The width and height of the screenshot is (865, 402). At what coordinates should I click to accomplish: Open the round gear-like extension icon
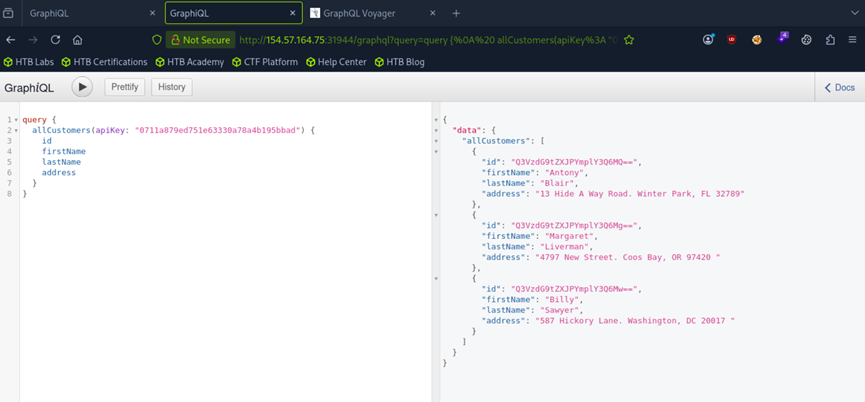tap(806, 40)
